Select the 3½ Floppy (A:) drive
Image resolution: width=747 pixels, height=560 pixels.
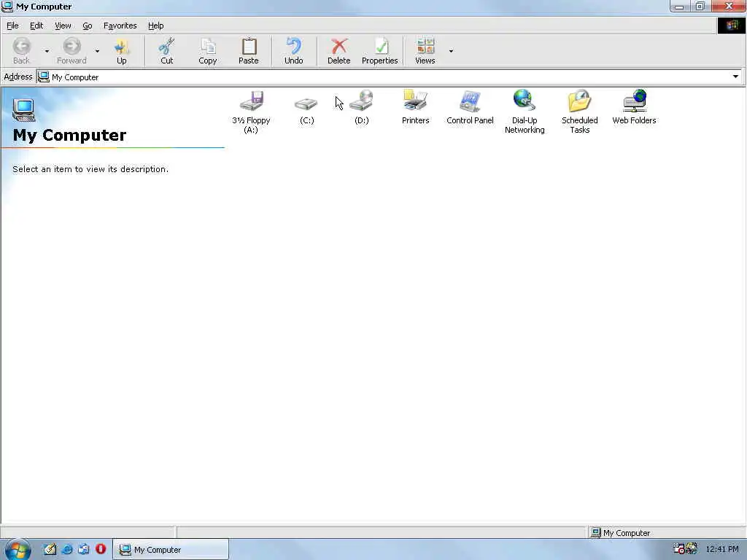251,112
